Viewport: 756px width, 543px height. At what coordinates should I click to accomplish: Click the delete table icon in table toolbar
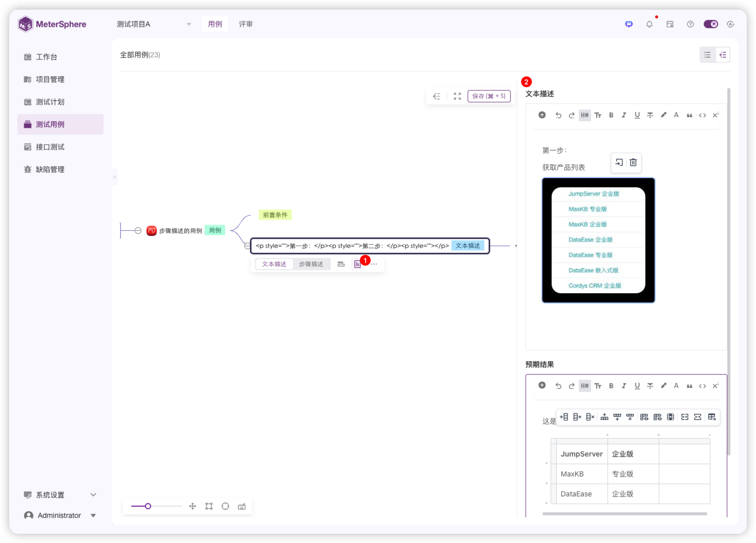pos(712,417)
